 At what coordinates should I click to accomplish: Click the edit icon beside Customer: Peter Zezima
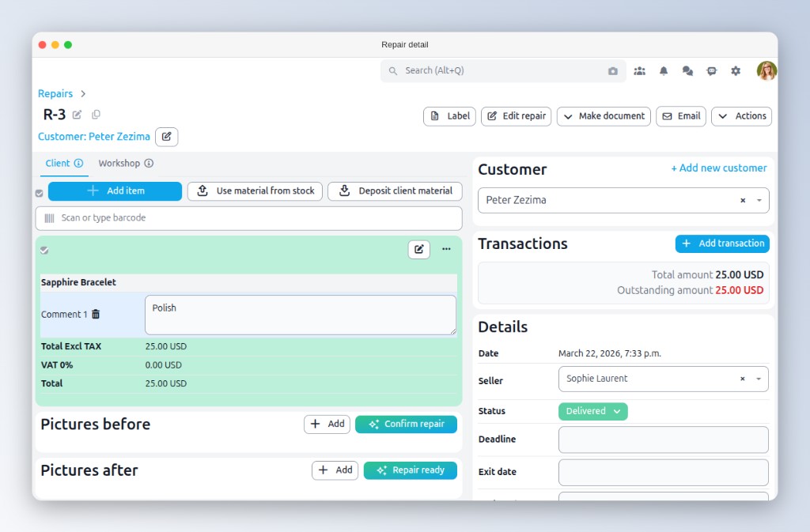click(166, 137)
